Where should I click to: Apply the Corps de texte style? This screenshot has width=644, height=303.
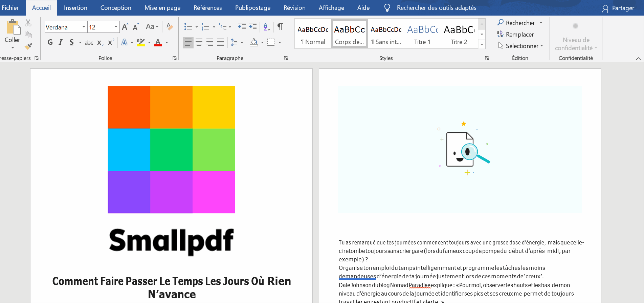pyautogui.click(x=350, y=34)
